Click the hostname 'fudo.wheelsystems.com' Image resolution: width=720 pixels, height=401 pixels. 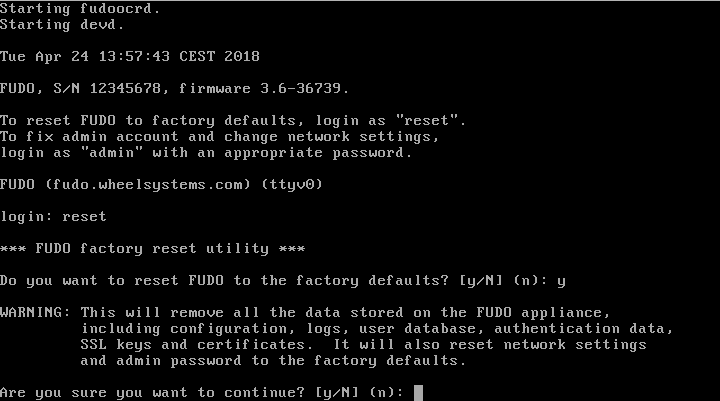tap(152, 185)
